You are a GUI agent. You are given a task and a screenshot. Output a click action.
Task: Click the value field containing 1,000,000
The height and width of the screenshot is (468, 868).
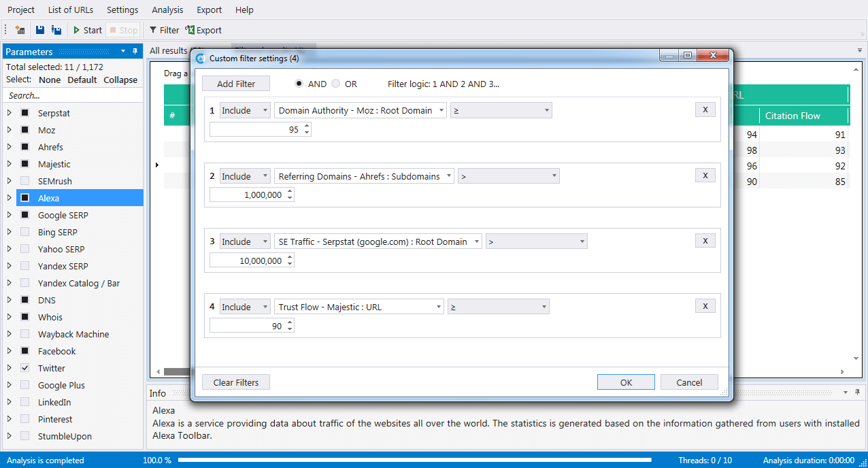coord(252,195)
